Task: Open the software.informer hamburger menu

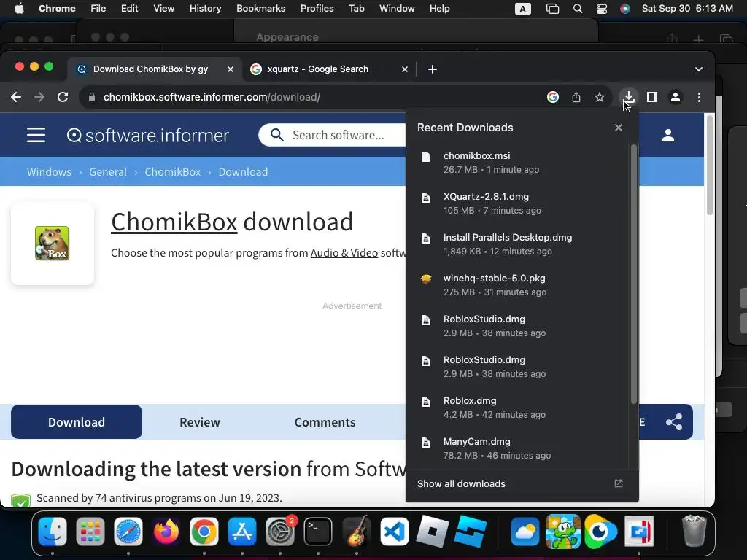Action: (36, 135)
